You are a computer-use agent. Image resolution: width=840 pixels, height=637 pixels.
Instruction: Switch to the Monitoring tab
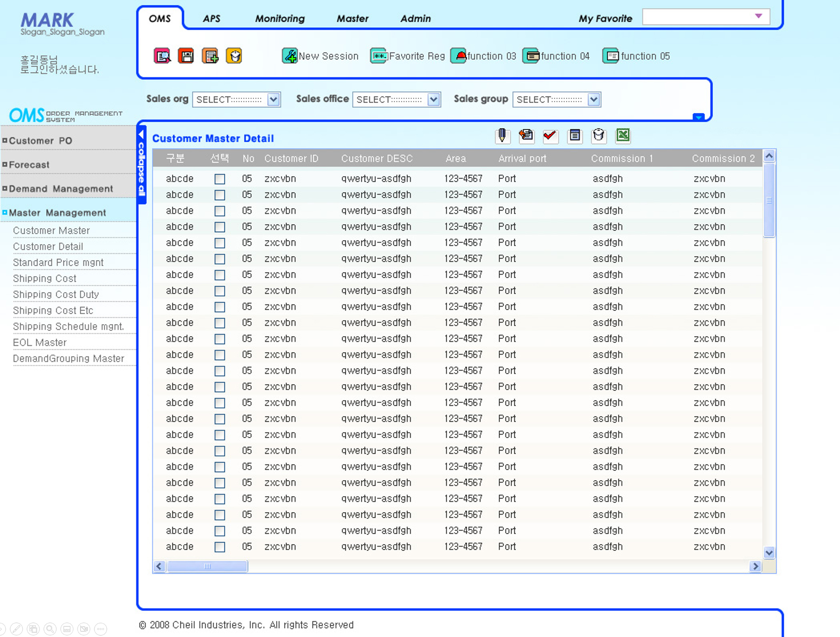click(280, 19)
